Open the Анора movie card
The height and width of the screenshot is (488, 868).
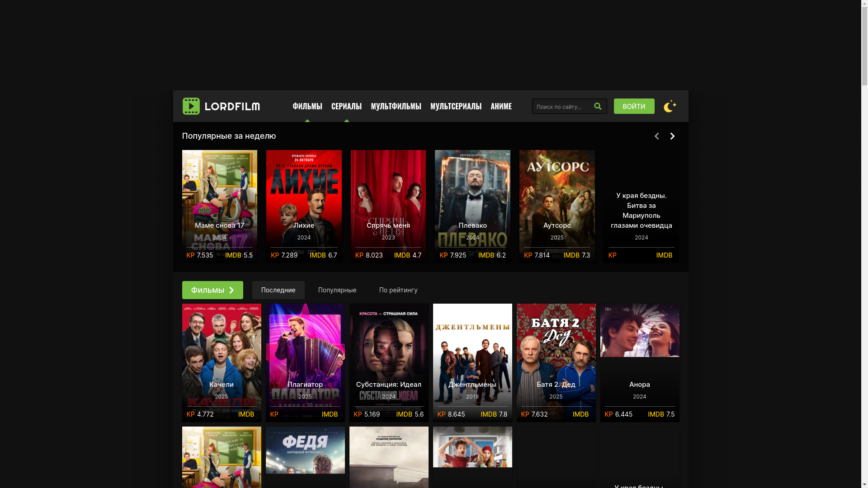pyautogui.click(x=640, y=363)
